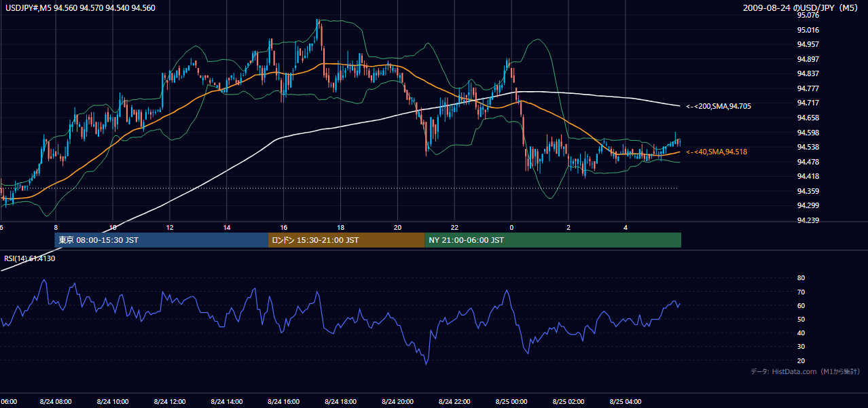Image resolution: width=868 pixels, height=408 pixels.
Task: Click hour tick 12 on the upper chart
Action: click(170, 228)
